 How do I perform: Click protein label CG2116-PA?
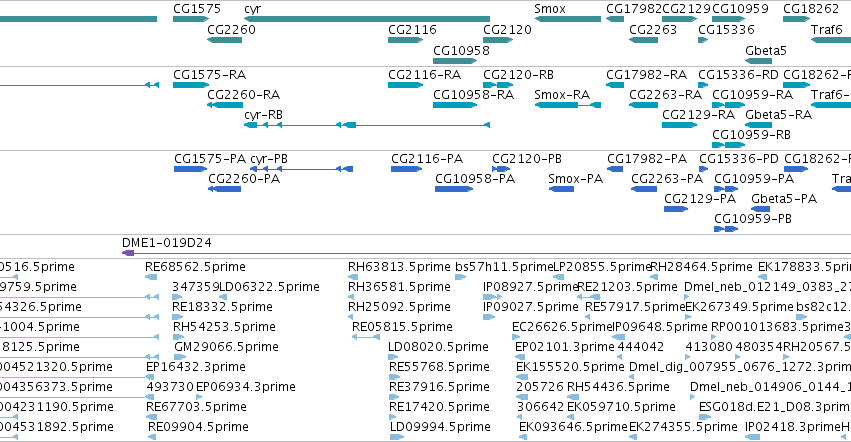427,159
